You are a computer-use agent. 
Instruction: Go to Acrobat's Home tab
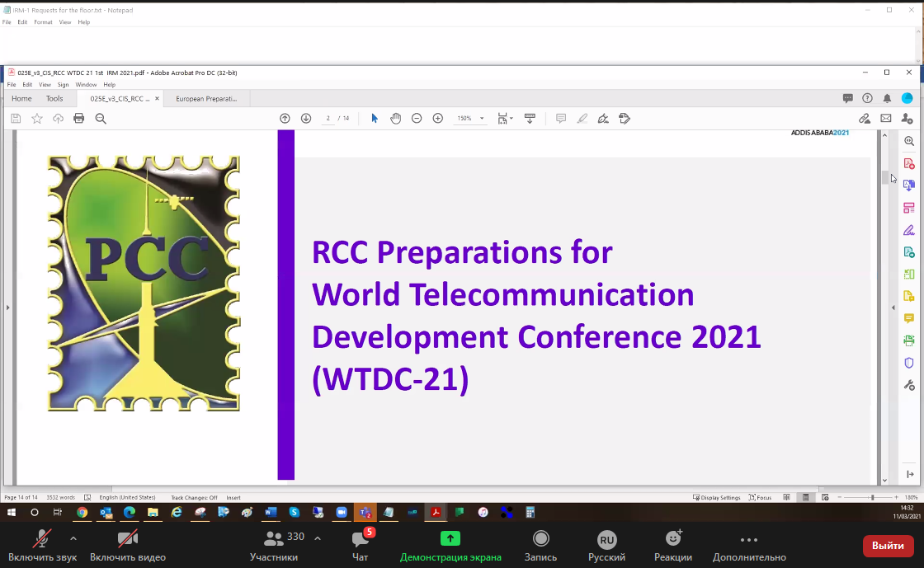(21, 98)
